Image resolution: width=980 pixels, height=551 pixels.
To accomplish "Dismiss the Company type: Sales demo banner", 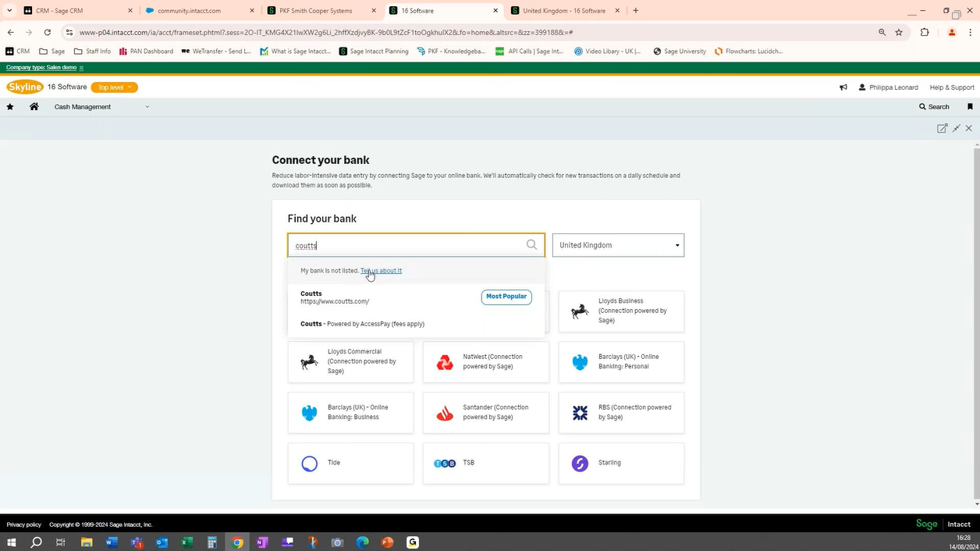I will pyautogui.click(x=81, y=68).
